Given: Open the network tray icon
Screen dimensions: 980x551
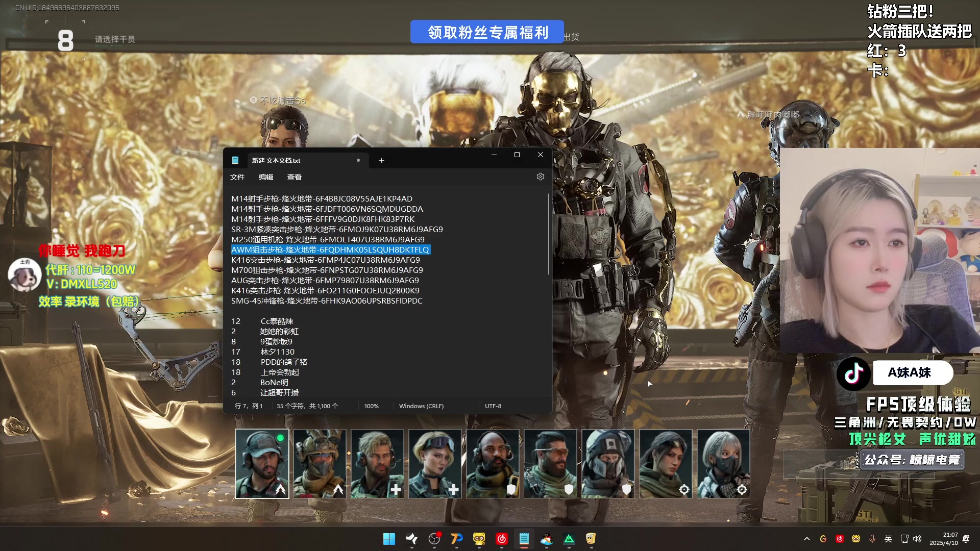Looking at the screenshot, I should pyautogui.click(x=904, y=539).
